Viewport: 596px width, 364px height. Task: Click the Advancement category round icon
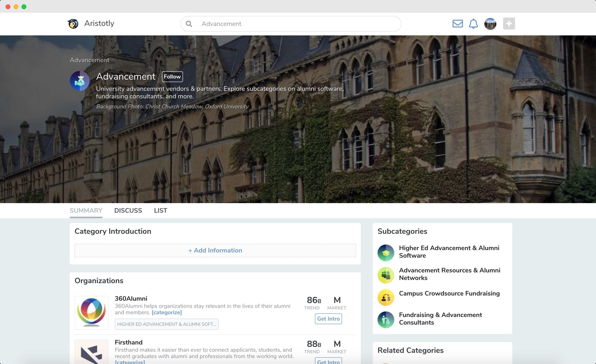click(80, 81)
